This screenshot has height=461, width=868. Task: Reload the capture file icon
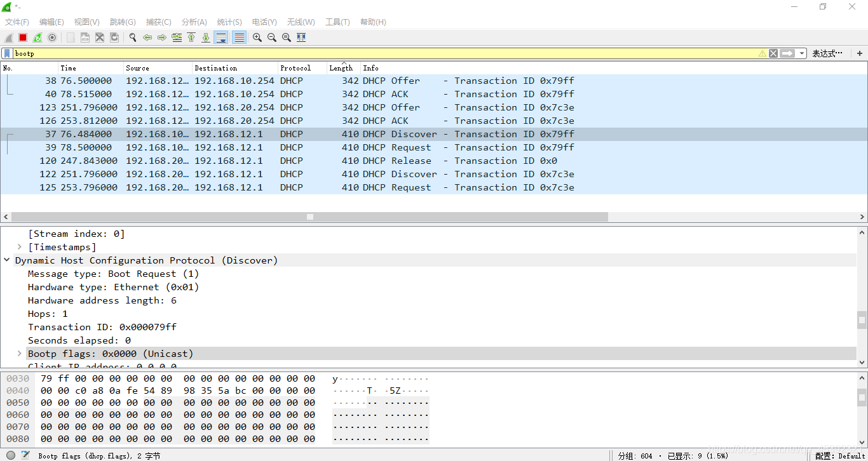click(114, 37)
